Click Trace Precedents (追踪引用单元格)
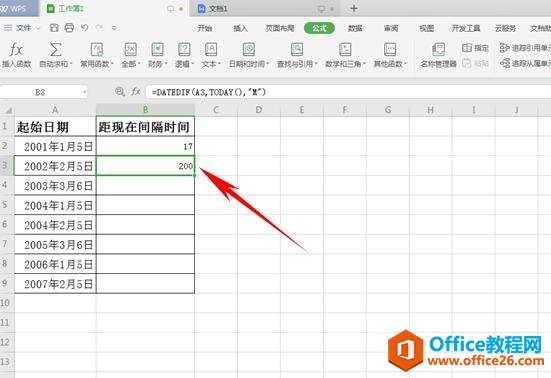This screenshot has width=551, height=378. coord(525,48)
